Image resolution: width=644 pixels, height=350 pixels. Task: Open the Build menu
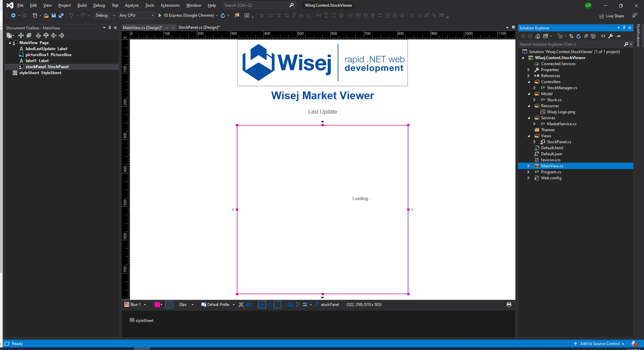point(82,5)
